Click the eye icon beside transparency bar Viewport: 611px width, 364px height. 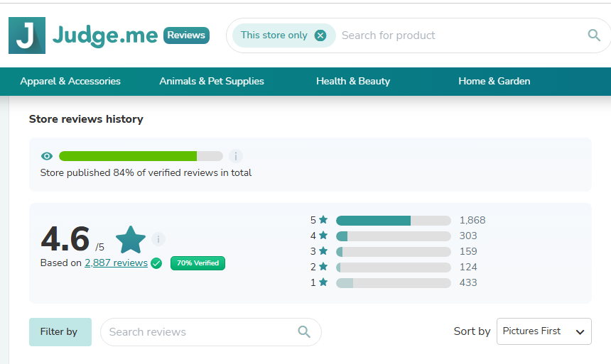tap(47, 156)
